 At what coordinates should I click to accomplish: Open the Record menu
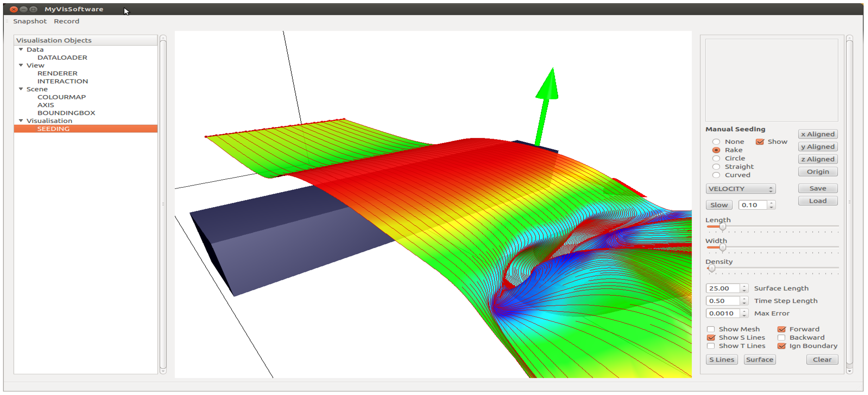pos(66,21)
